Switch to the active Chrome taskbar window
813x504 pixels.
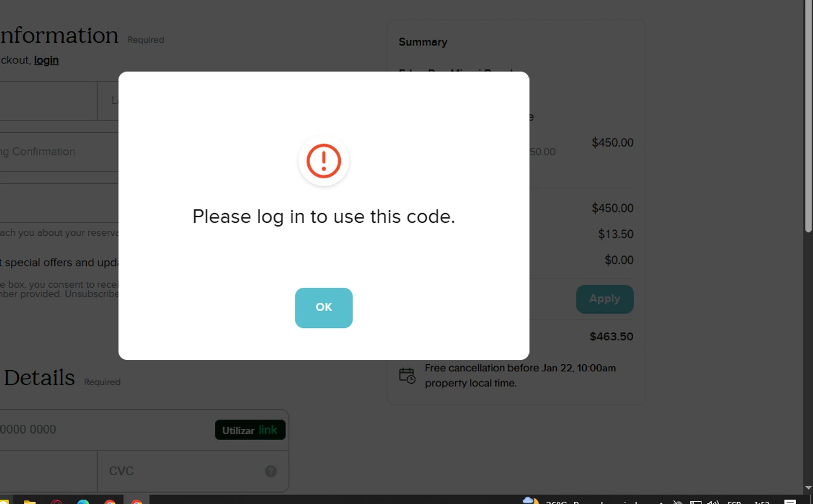pyautogui.click(x=137, y=501)
